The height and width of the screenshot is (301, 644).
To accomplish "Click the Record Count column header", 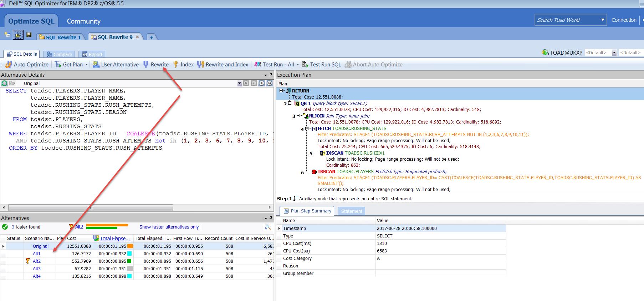I will 219,238.
